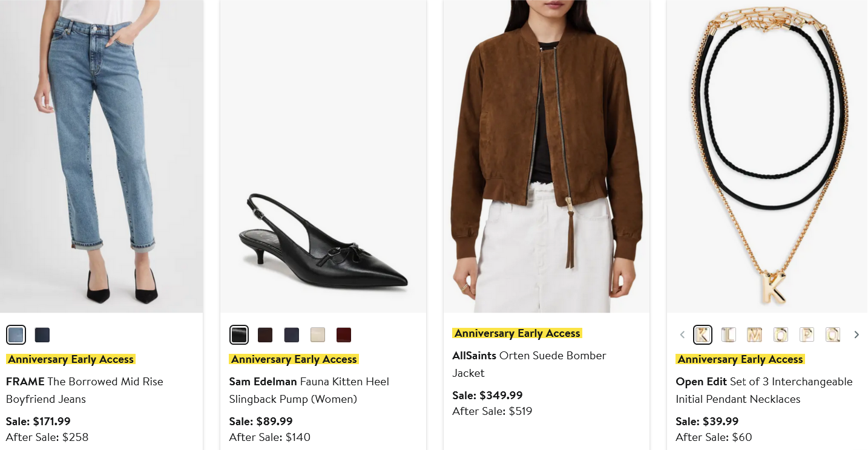Screen dimensions: 868x450
Task: Show previous initial options arrow
Action: coord(682,334)
